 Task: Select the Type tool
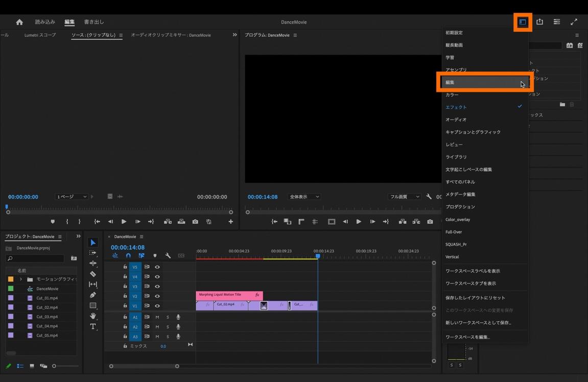coord(93,326)
